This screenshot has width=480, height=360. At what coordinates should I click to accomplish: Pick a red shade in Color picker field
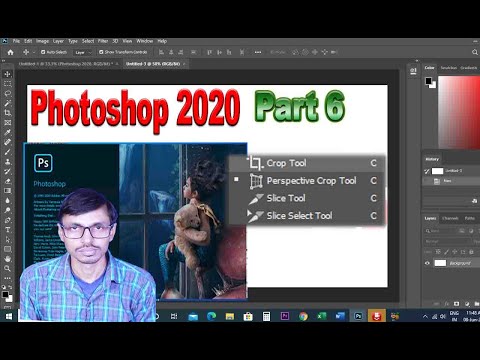pos(467,100)
